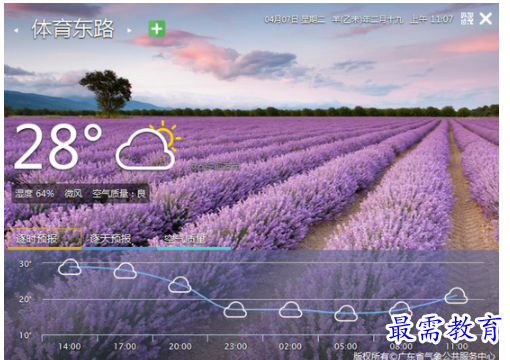Click the cloud icon above 17:00
Image resolution: width=510 pixels, height=360 pixels.
[x=125, y=271]
